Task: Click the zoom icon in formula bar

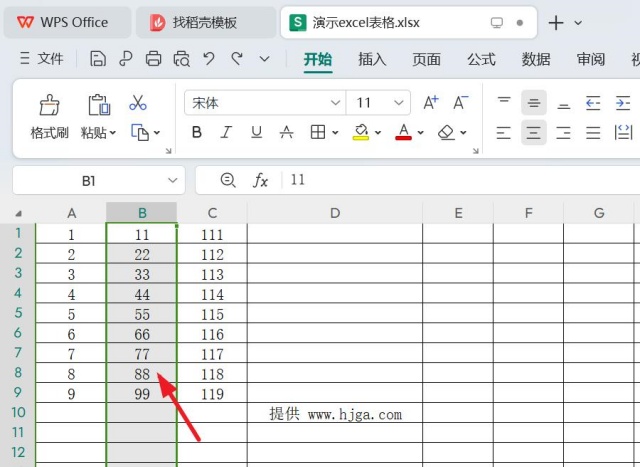Action: tap(228, 180)
